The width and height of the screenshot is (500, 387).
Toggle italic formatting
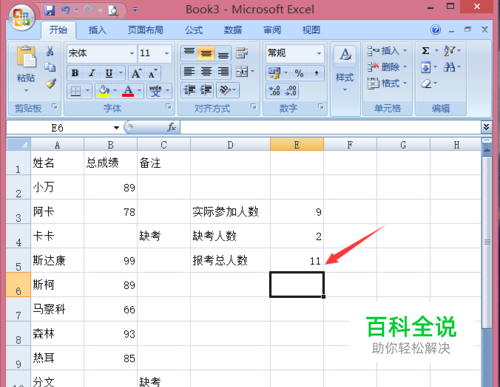pyautogui.click(x=92, y=73)
